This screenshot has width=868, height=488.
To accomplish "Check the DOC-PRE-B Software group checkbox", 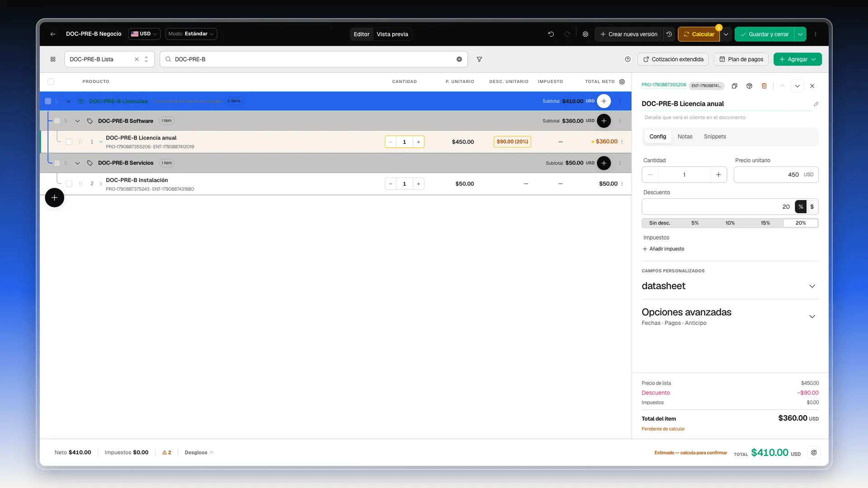I will coord(57,121).
